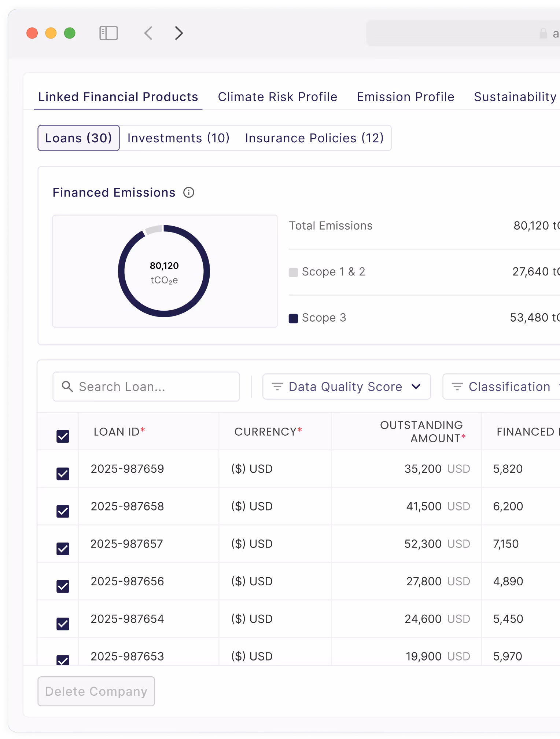Click the magnifier icon in Search Loan
The height and width of the screenshot is (739, 560).
coord(67,386)
